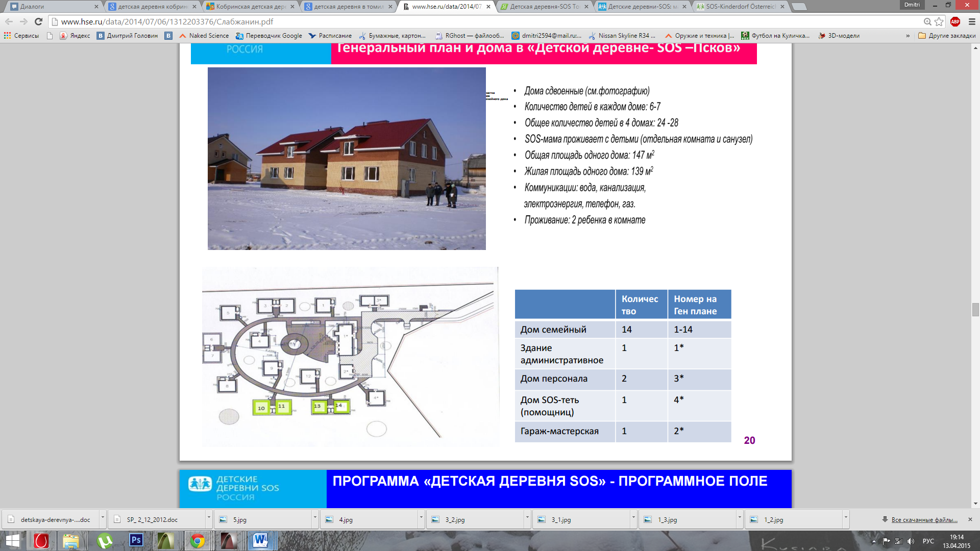Switch to the Кобринская детская деревня tab
The width and height of the screenshot is (980, 551).
[x=249, y=7]
